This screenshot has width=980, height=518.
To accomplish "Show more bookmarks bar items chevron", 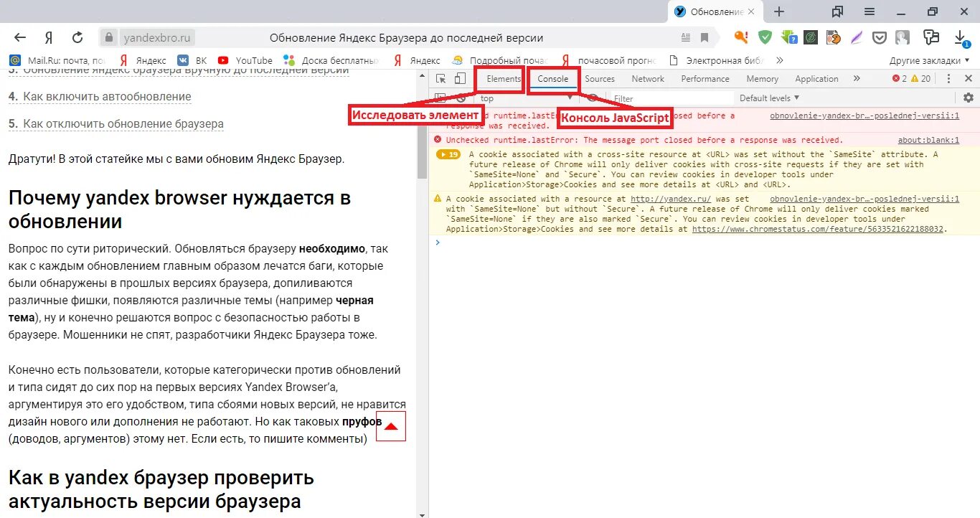I will 780,60.
